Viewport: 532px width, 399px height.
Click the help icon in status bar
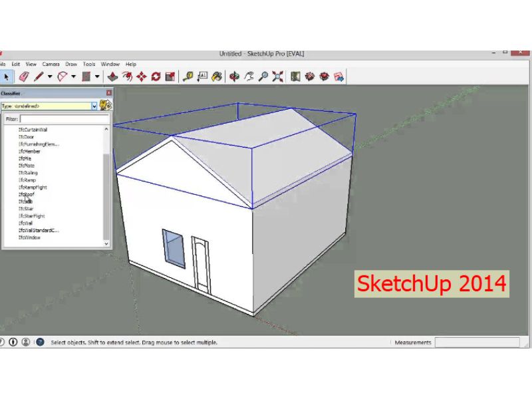tap(39, 342)
